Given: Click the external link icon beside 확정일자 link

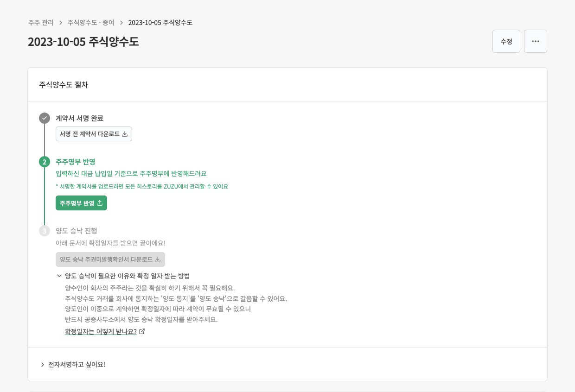Looking at the screenshot, I should click(x=142, y=331).
